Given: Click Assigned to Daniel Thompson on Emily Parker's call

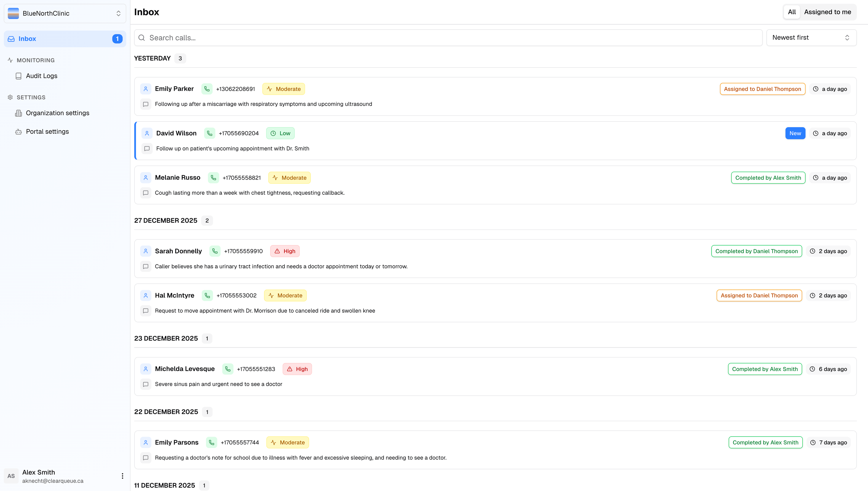Looking at the screenshot, I should pyautogui.click(x=762, y=89).
